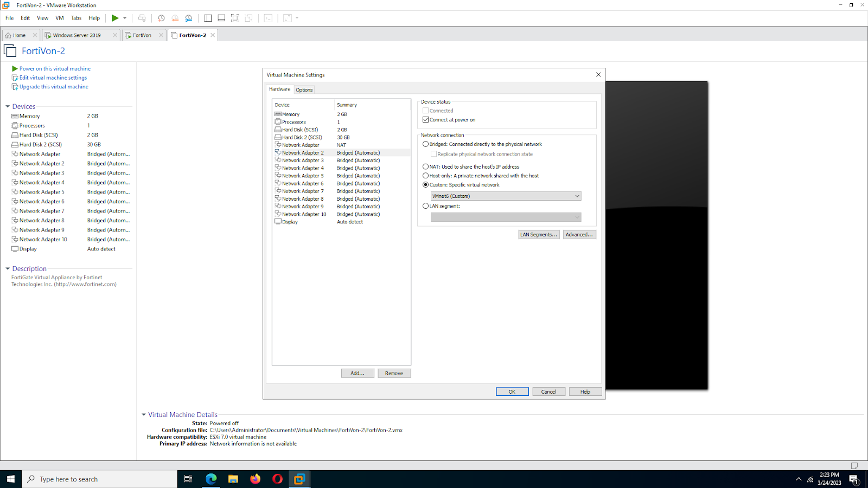The width and height of the screenshot is (868, 488).
Task: Toggle the library sidebar view icon
Action: coord(208,18)
